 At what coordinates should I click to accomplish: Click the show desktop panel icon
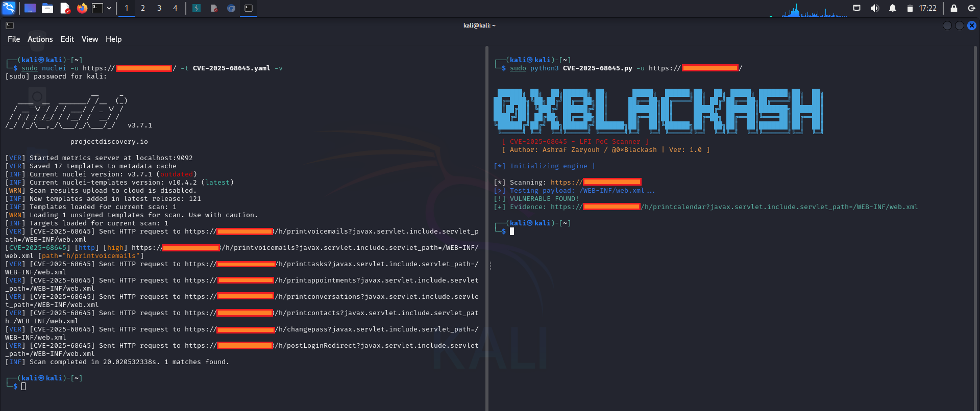click(30, 8)
